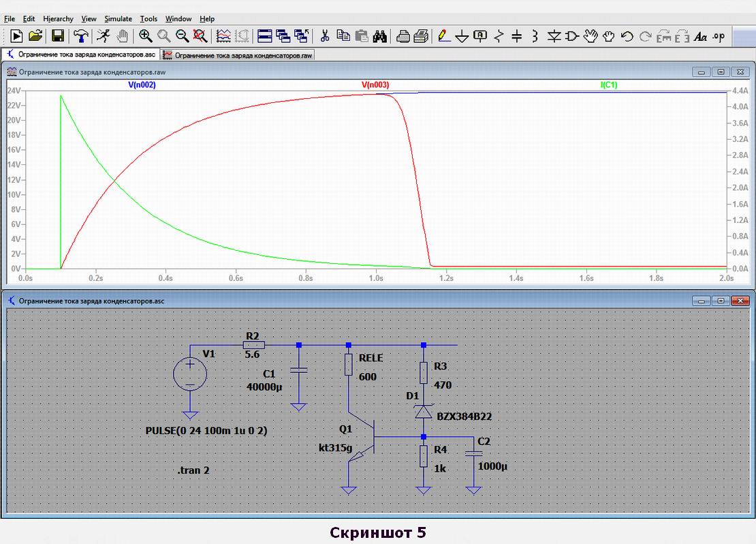Select the Move hand tool
The height and width of the screenshot is (544, 756).
[590, 35]
